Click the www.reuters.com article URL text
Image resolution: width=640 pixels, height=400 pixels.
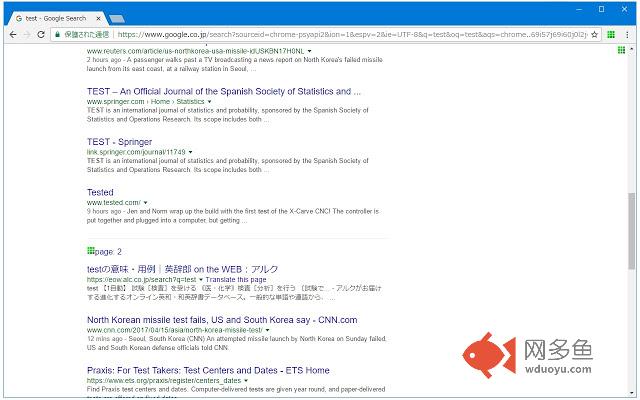[196, 51]
